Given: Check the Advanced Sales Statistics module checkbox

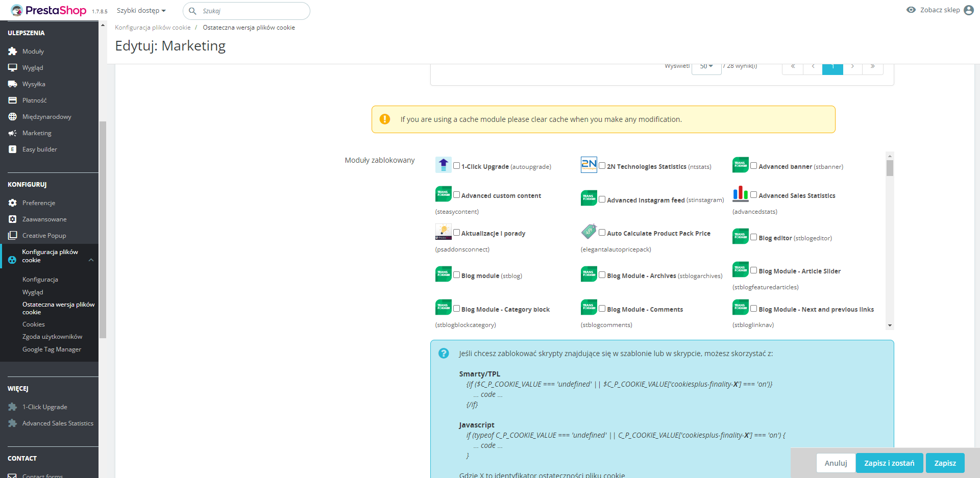Looking at the screenshot, I should coord(754,195).
